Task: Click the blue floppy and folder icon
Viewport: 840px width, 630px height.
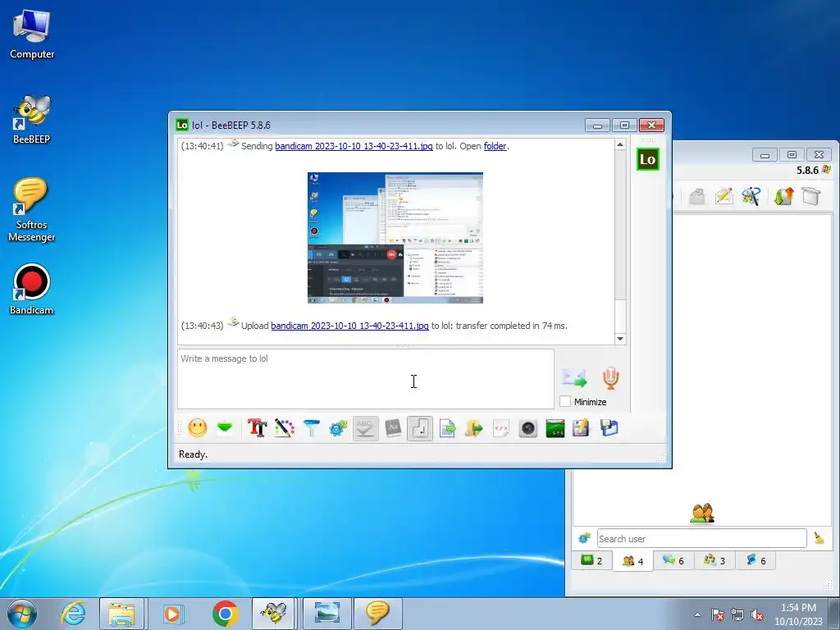Action: (x=609, y=428)
